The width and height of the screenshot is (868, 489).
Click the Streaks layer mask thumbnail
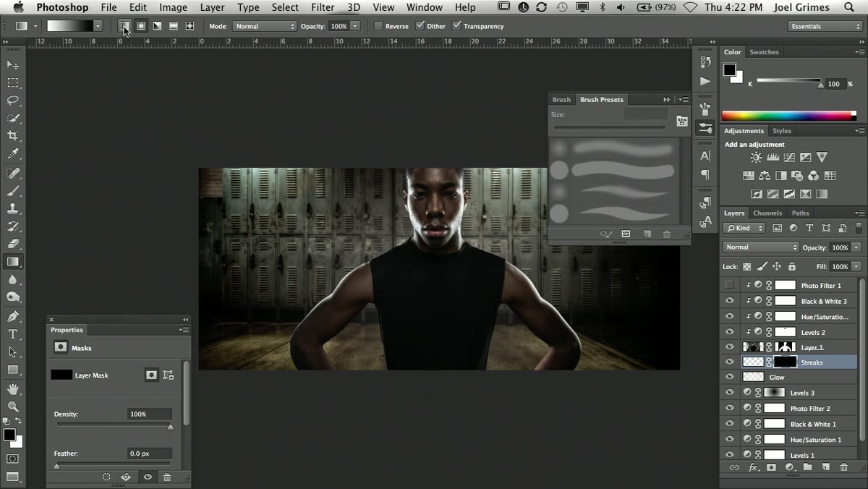(x=785, y=362)
